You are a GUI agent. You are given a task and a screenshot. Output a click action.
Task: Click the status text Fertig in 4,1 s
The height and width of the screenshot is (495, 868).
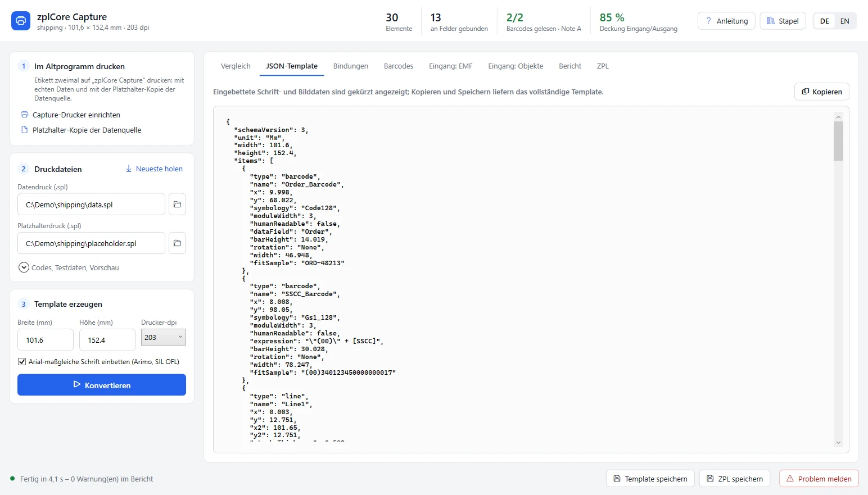[x=87, y=479]
